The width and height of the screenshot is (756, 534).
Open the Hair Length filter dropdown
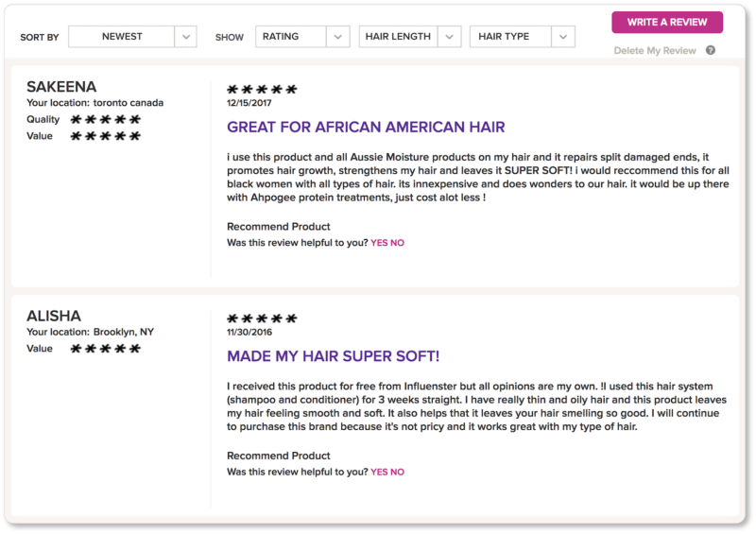pyautogui.click(x=410, y=37)
